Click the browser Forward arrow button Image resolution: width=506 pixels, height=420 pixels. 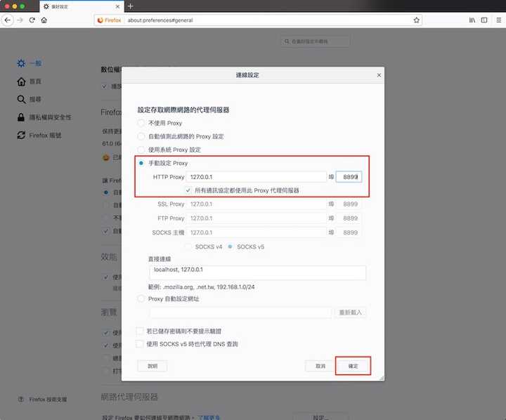click(20, 20)
